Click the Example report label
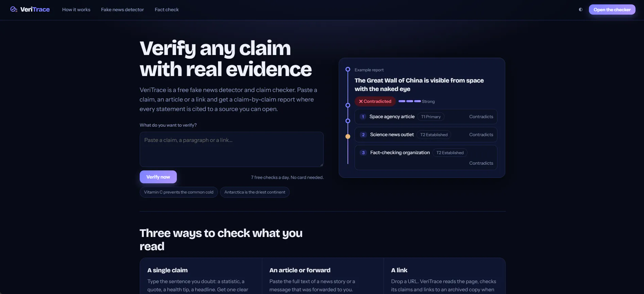The image size is (644, 294). pyautogui.click(x=369, y=70)
